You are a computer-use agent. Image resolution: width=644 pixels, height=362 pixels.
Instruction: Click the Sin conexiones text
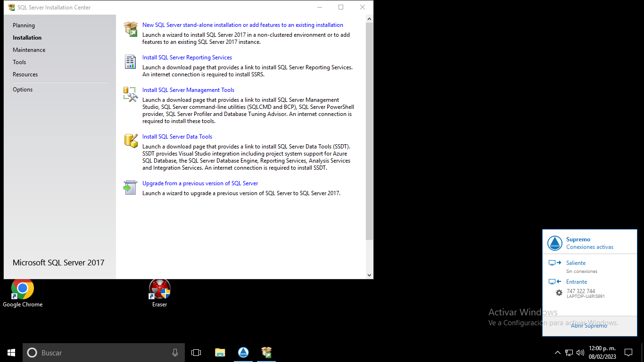click(582, 271)
